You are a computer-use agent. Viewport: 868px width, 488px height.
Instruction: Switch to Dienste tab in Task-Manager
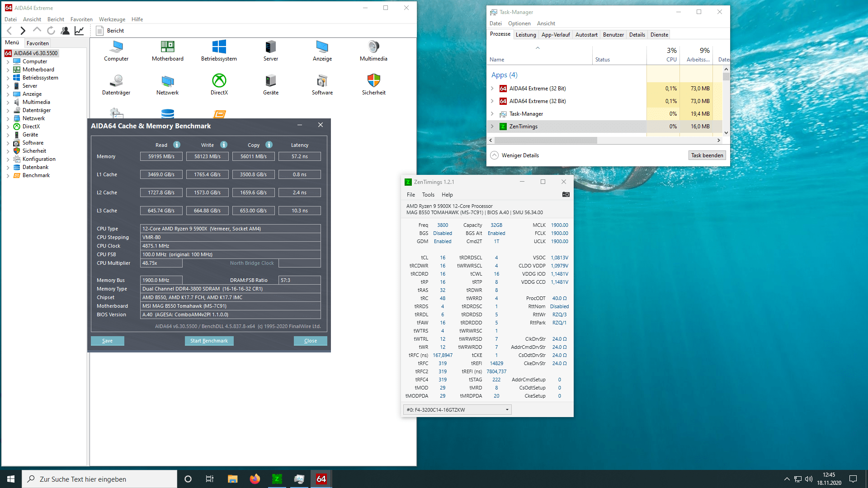point(659,35)
